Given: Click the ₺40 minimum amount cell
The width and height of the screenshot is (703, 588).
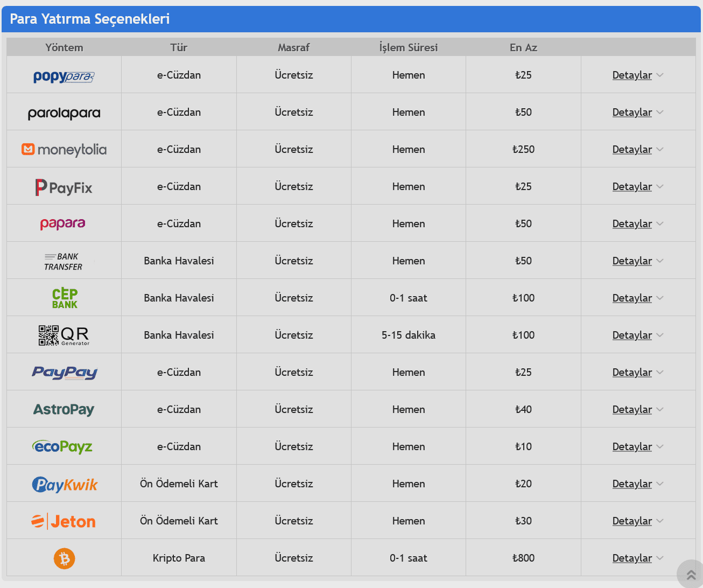Looking at the screenshot, I should click(523, 410).
